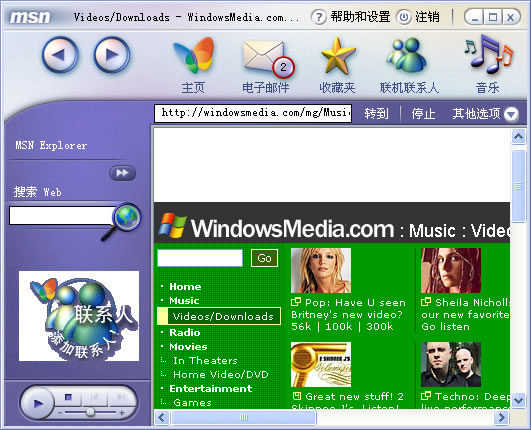Image resolution: width=531 pixels, height=430 pixels.
Task: Open the Entertainment navigation link
Action: click(x=211, y=389)
